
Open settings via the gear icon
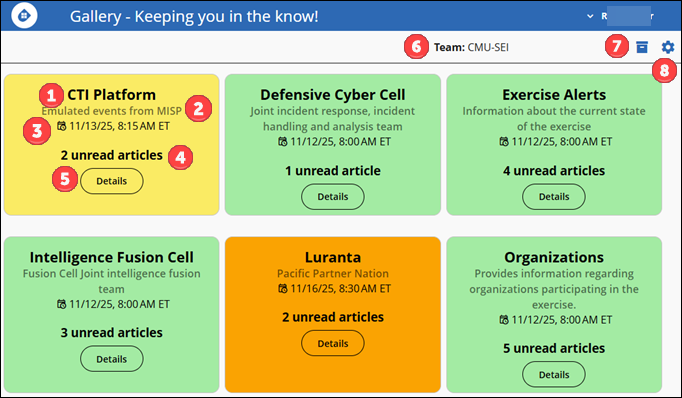click(x=668, y=47)
